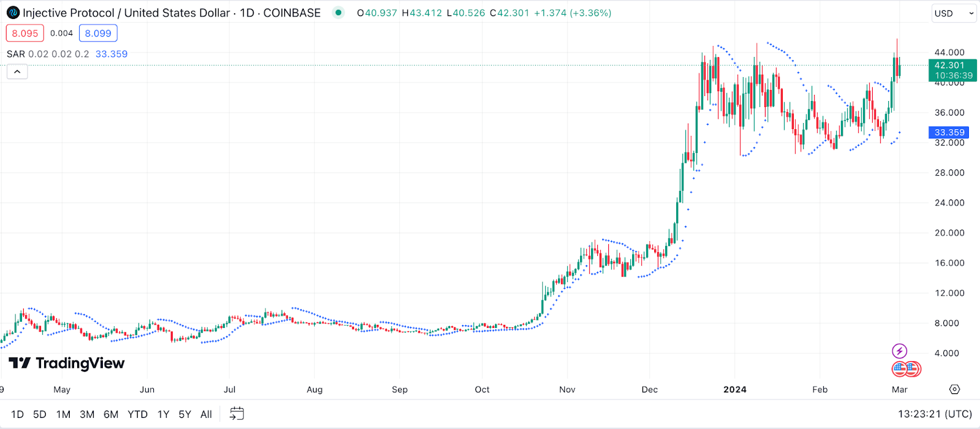Click the 20.000 price axis label

pyautogui.click(x=949, y=233)
